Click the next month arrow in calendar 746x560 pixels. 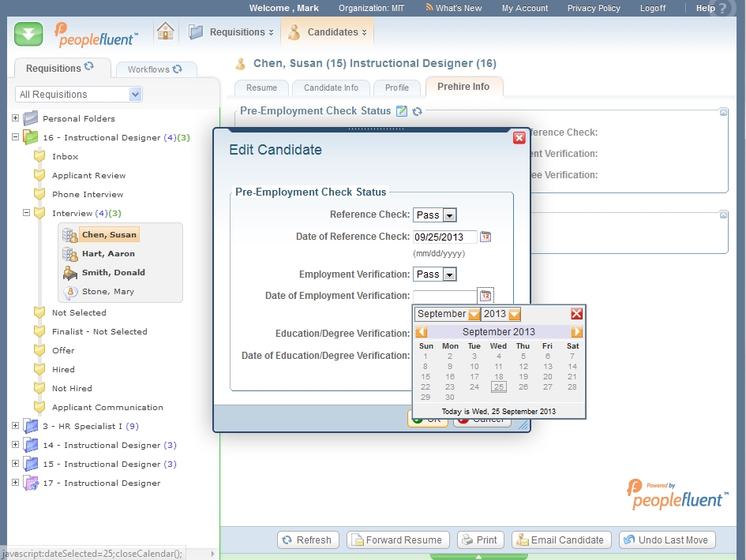[x=577, y=332]
